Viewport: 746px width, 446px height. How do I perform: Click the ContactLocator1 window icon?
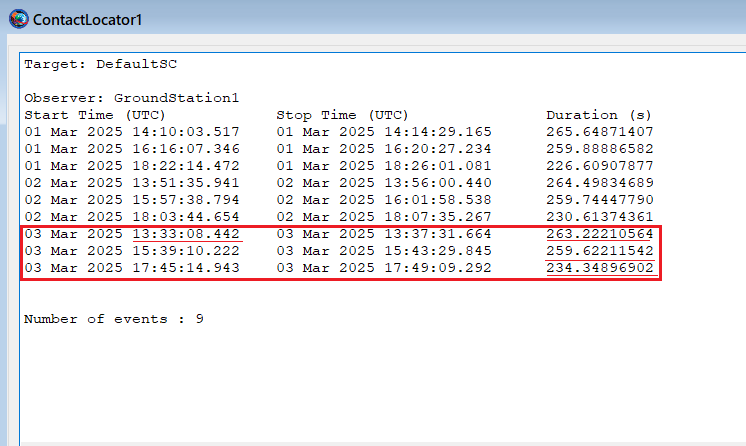click(18, 18)
